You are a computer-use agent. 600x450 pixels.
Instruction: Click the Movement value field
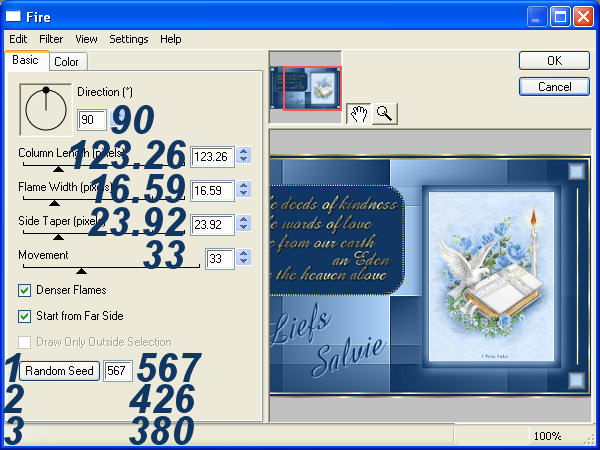(220, 259)
